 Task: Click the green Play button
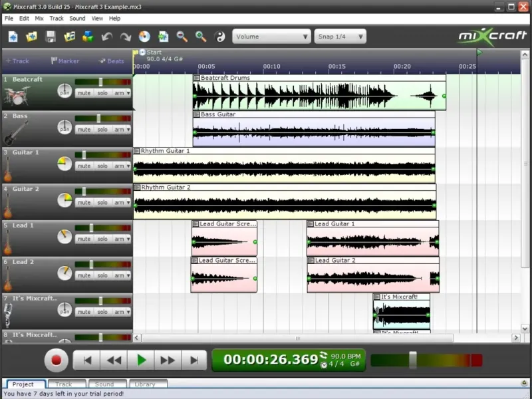[141, 360]
